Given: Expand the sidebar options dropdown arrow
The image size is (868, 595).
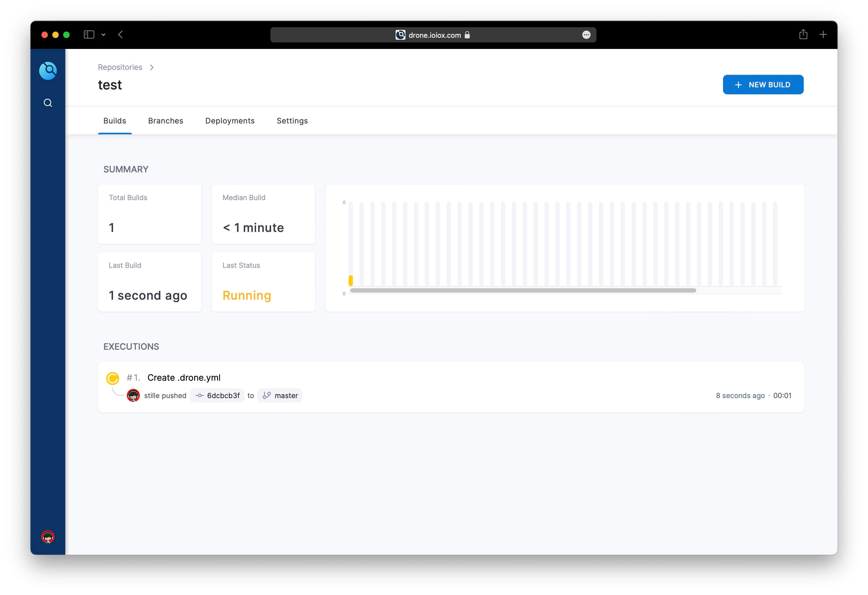Looking at the screenshot, I should (103, 35).
